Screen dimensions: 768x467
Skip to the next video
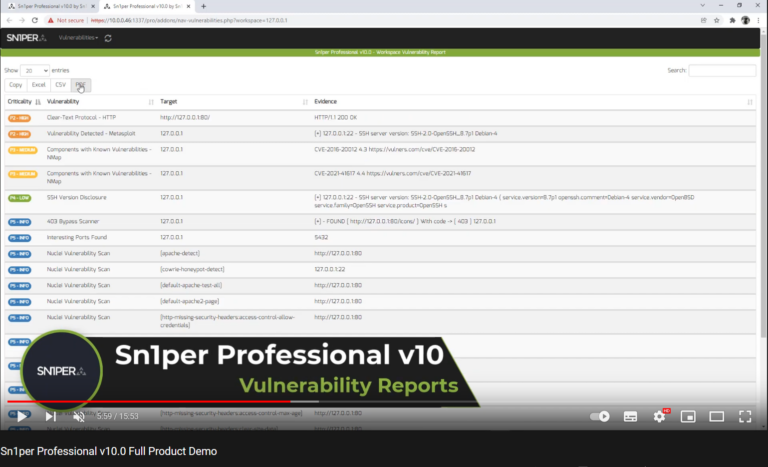[x=51, y=416]
